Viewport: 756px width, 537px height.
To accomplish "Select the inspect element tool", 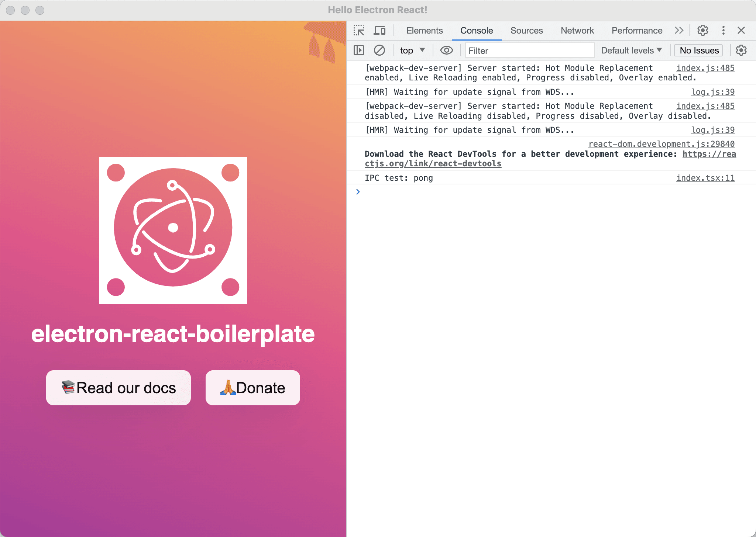I will (359, 30).
